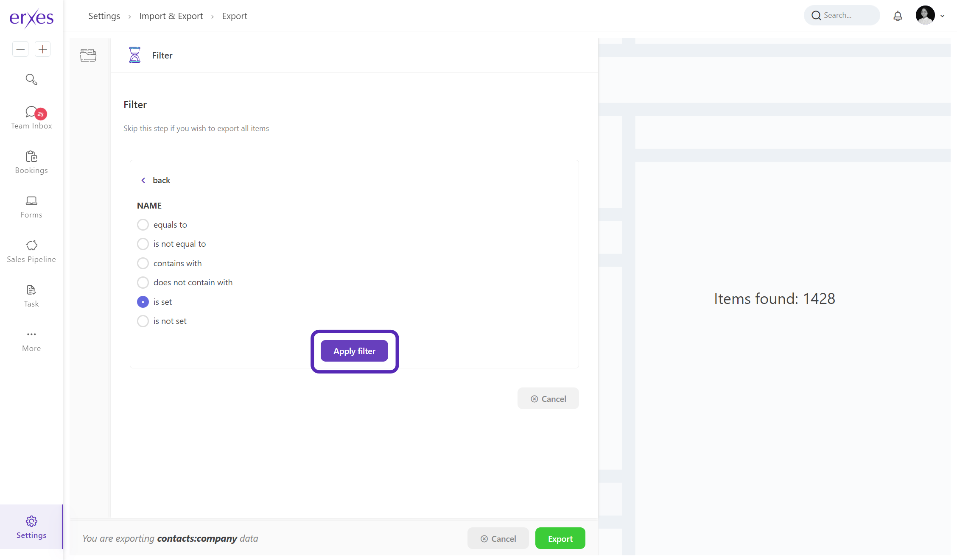The width and height of the screenshot is (957, 560).
Task: Click the folder step icon beside Filter
Action: 88,55
